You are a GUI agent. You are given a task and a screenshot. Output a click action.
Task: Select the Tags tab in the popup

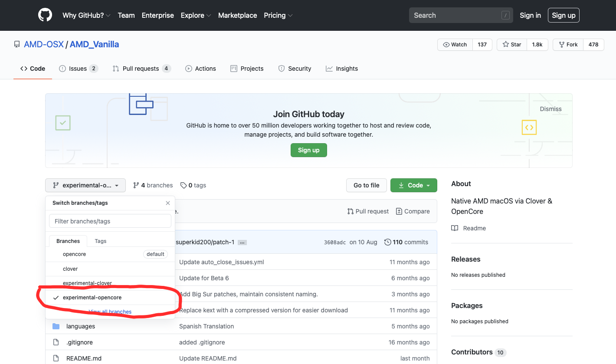point(101,241)
